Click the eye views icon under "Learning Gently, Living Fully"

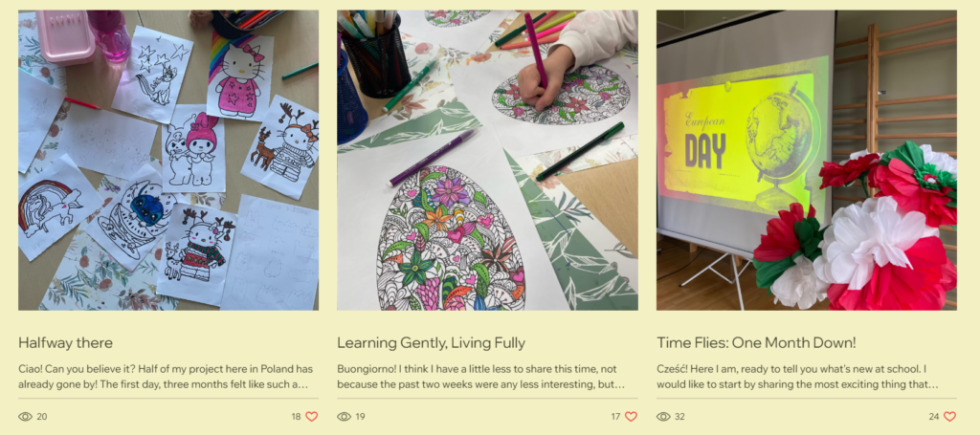(344, 416)
